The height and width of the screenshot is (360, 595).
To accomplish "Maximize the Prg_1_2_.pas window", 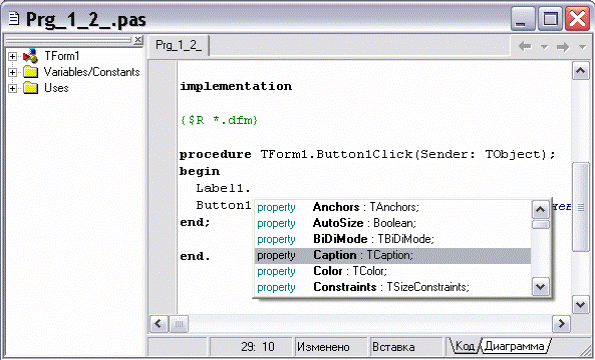I will [x=550, y=18].
